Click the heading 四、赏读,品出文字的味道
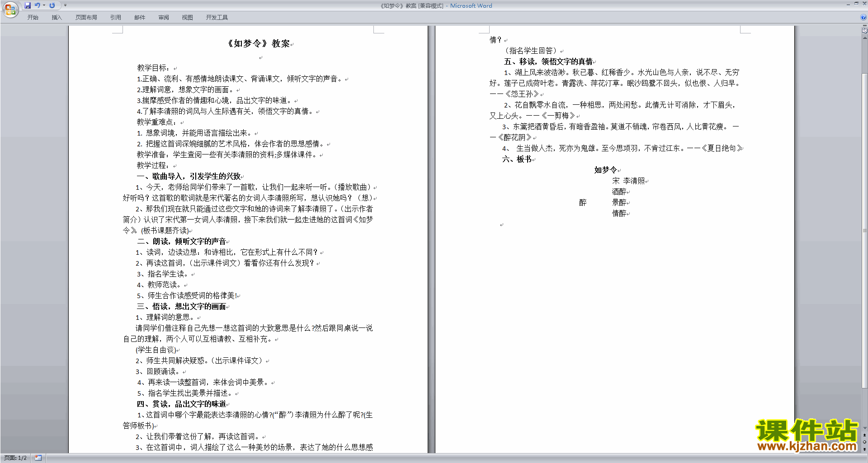868x463 pixels. pos(181,404)
